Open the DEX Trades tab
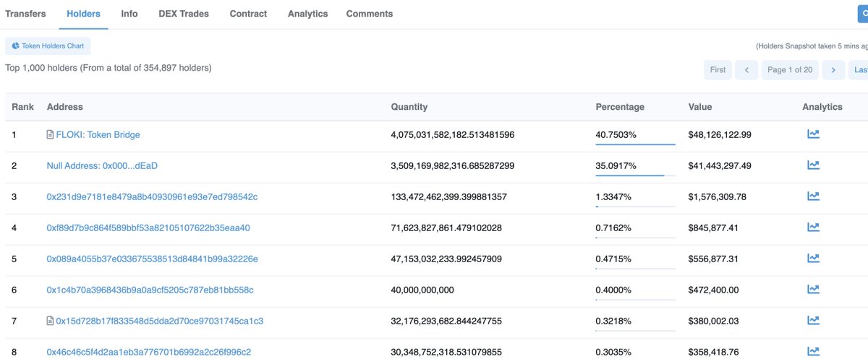Screen dimensions: 868x359 pyautogui.click(x=184, y=14)
